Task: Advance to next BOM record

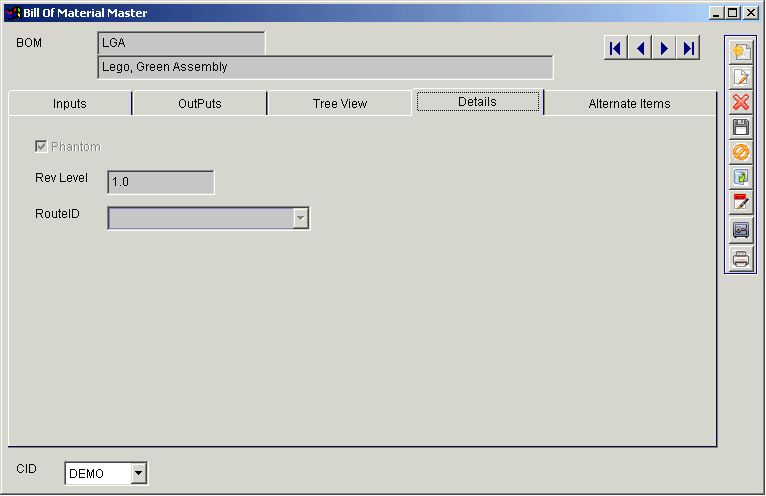Action: click(664, 48)
